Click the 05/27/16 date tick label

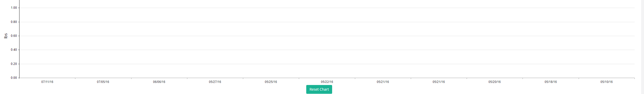tap(215, 82)
